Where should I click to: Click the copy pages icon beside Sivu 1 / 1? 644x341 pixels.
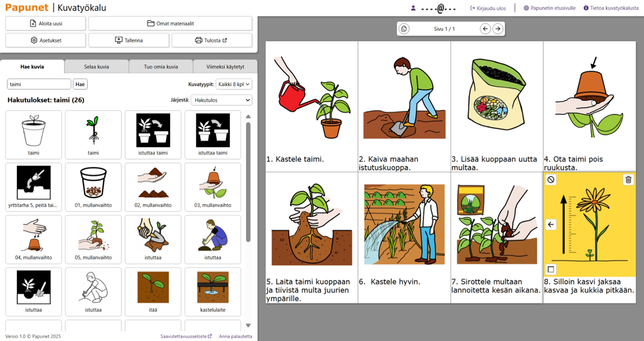(404, 29)
